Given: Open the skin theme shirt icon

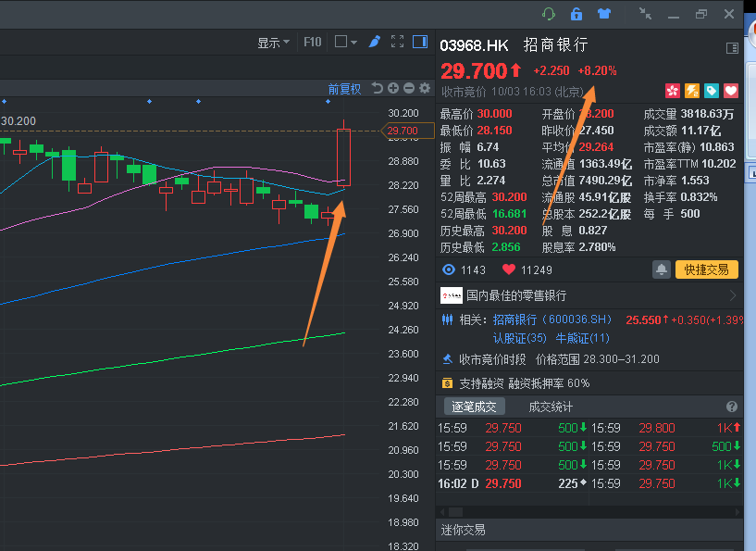Looking at the screenshot, I should (603, 14).
